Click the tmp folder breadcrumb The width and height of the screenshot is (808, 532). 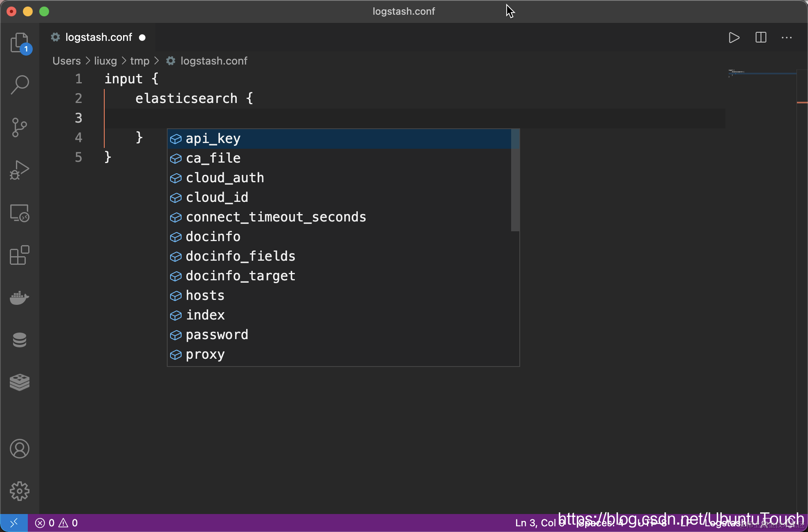139,61
